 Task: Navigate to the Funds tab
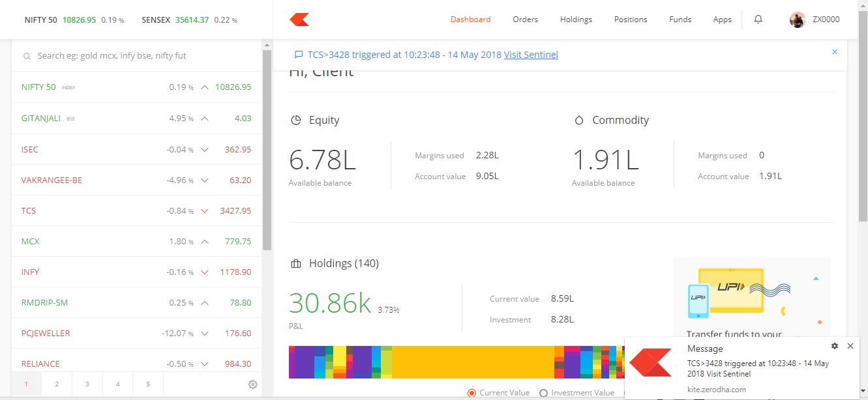click(680, 20)
